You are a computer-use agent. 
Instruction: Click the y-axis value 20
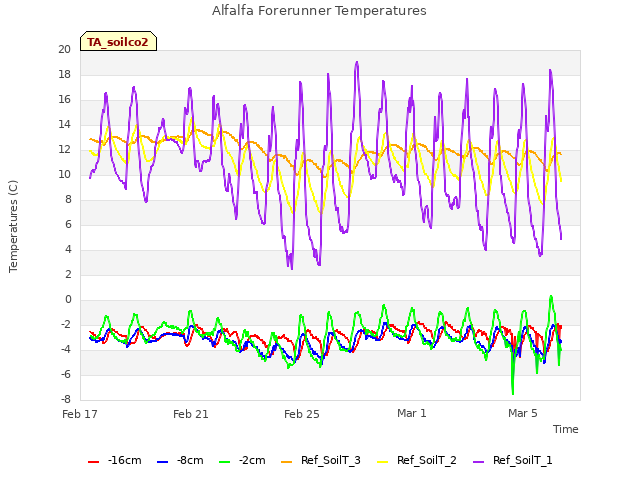click(x=64, y=49)
